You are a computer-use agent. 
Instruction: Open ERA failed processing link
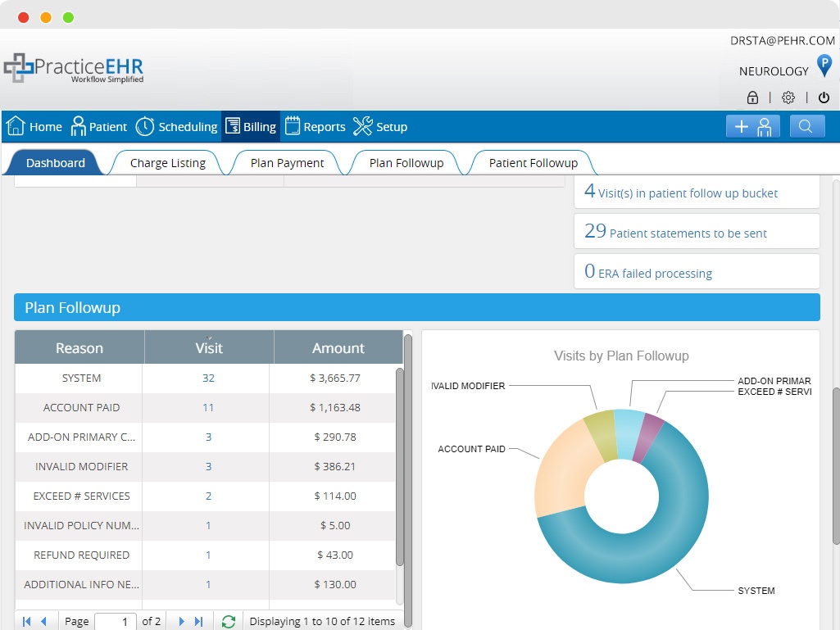pyautogui.click(x=648, y=272)
